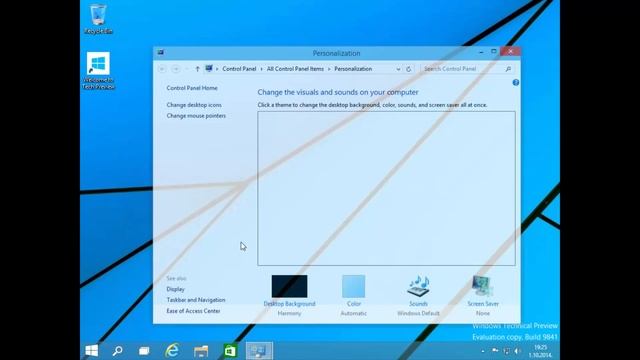Select the Personalization taskbar button
Viewport: 640px width, 360px height.
click(x=259, y=351)
